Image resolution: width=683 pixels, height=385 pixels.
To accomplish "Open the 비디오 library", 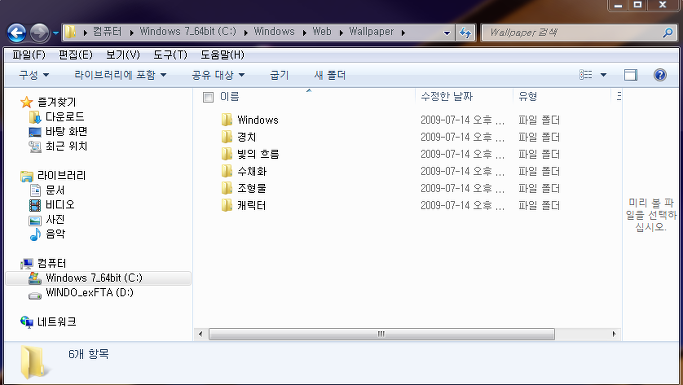I will (52, 205).
